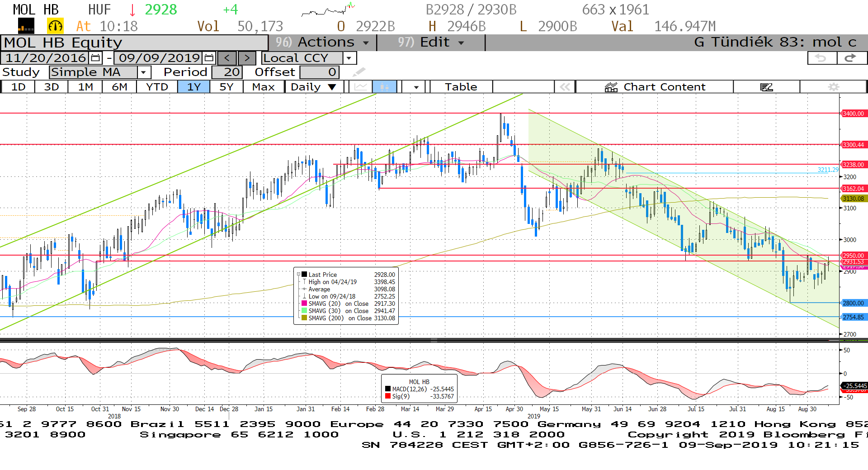
Task: Click the 3162.04 price level label
Action: (x=853, y=189)
